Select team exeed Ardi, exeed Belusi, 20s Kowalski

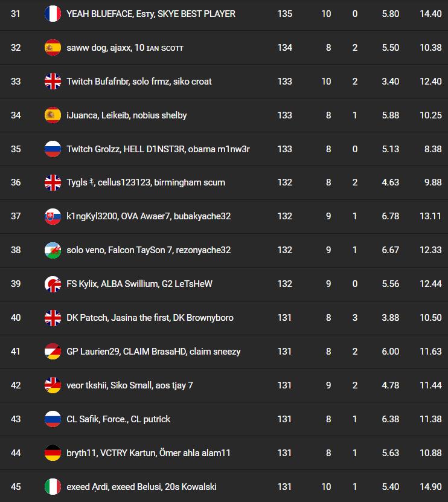point(141,487)
